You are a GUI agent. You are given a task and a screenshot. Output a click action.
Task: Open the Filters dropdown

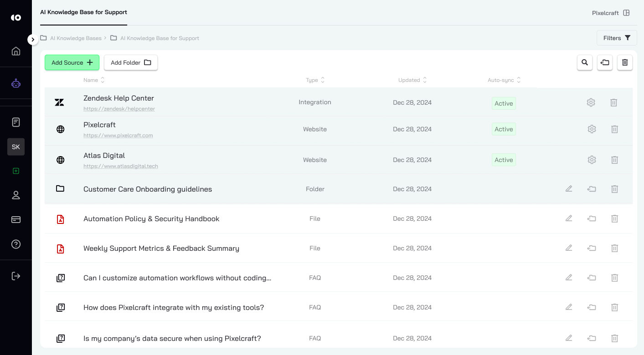(617, 38)
